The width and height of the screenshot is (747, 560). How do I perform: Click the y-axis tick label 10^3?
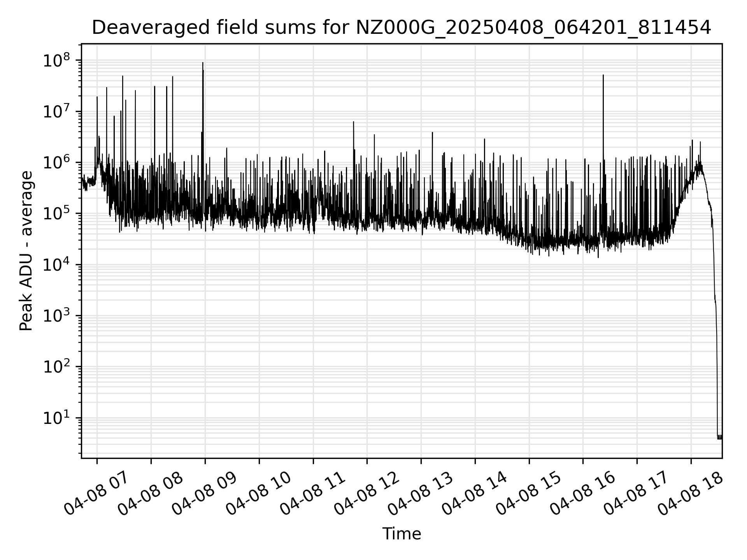(x=56, y=316)
